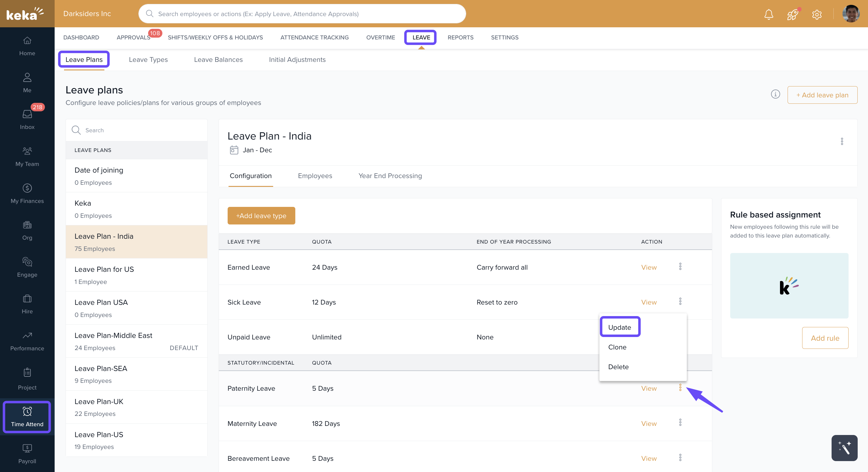Open Earned Leave row three-dot menu
This screenshot has height=472, width=868.
tap(680, 267)
